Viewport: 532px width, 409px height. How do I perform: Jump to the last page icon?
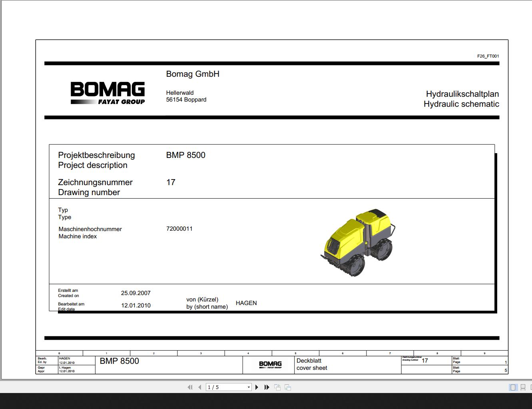pyautogui.click(x=267, y=387)
